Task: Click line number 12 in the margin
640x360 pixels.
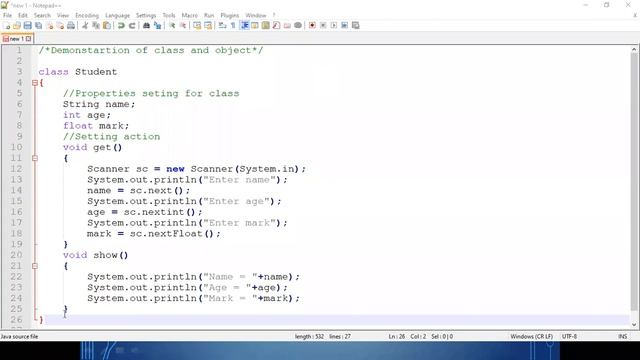Action: [x=16, y=169]
